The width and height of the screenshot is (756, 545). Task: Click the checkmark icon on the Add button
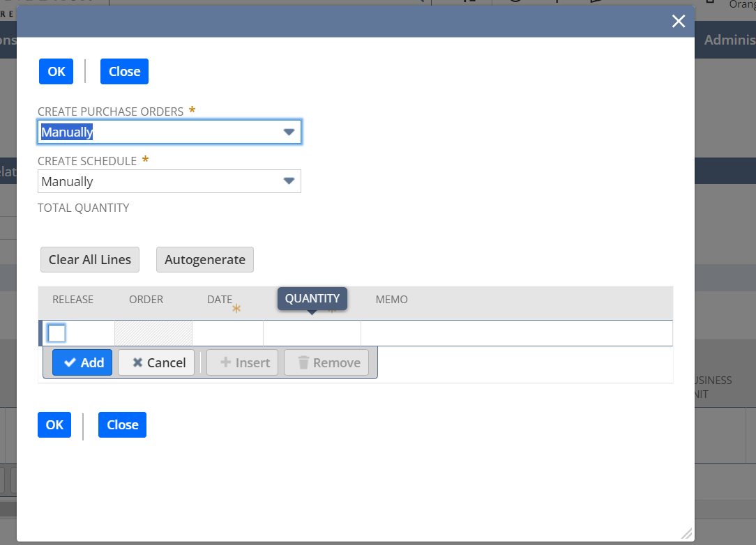pyautogui.click(x=68, y=362)
